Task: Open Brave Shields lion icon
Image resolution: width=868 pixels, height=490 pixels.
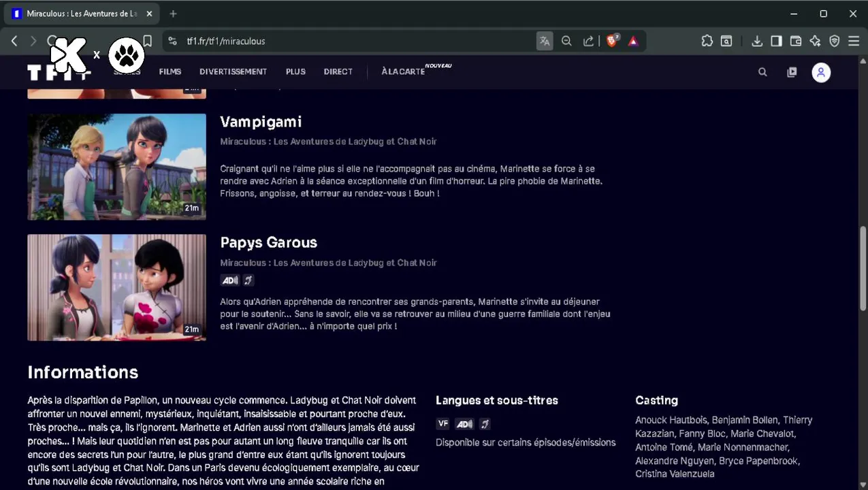Action: pos(612,41)
